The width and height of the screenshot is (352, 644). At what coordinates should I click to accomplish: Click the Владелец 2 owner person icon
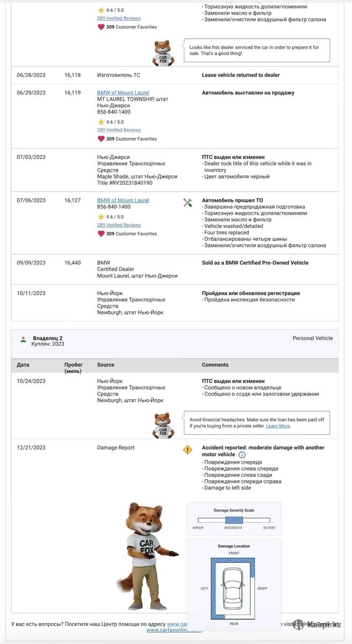point(23,339)
